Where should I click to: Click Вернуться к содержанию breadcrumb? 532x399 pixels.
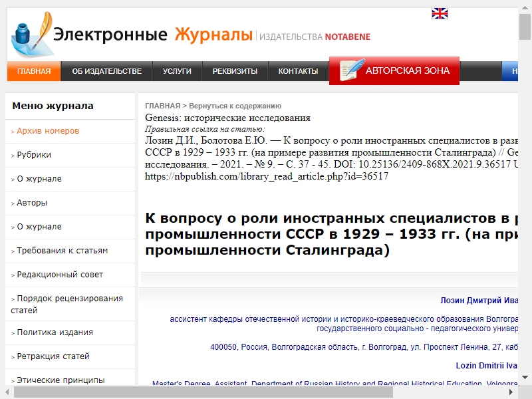pos(235,106)
